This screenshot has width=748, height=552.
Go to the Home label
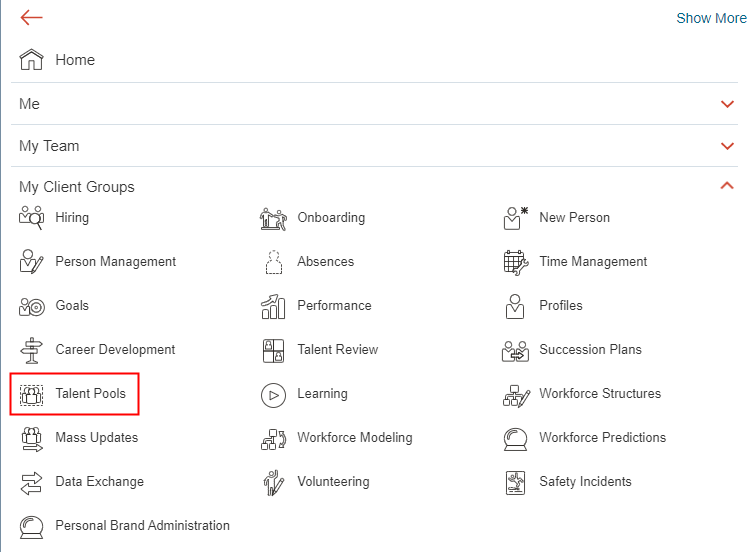(x=75, y=60)
